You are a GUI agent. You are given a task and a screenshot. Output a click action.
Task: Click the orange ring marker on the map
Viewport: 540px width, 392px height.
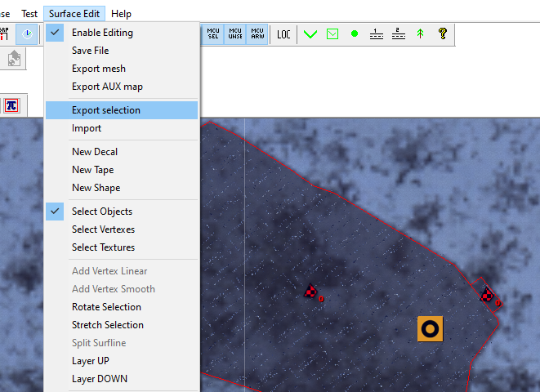[430, 328]
